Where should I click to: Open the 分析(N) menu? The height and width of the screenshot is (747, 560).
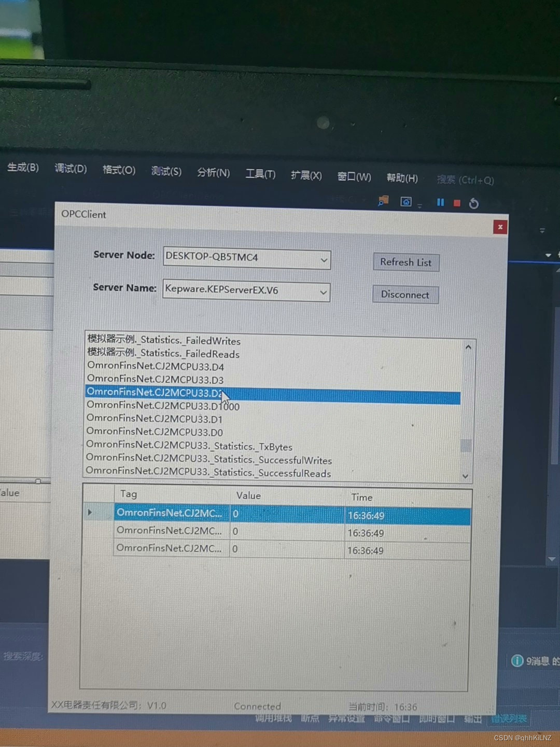point(213,172)
